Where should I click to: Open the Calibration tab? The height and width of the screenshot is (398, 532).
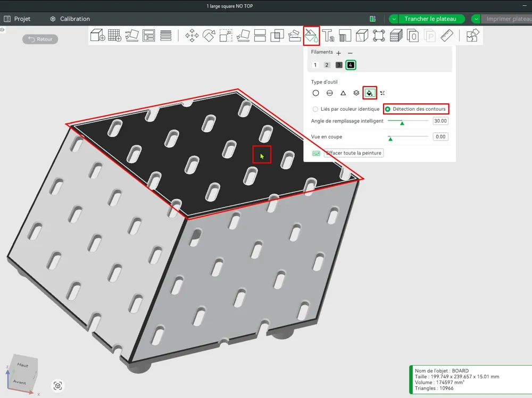coord(70,19)
